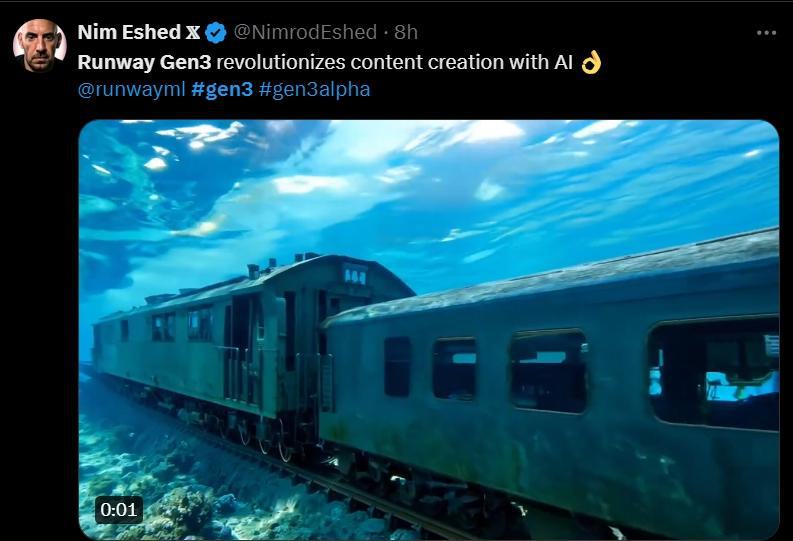Open the display name Nim Eshed

[129, 32]
